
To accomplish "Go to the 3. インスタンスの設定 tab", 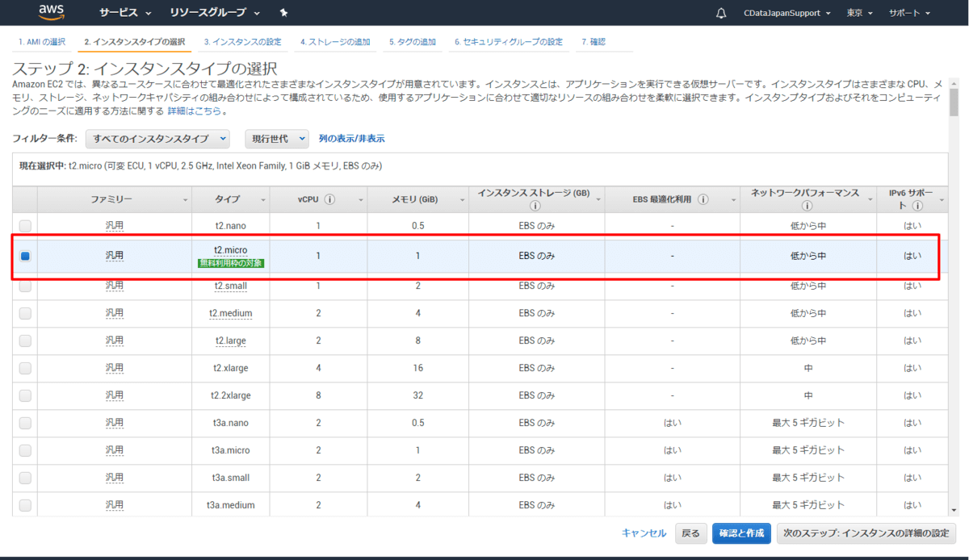I will click(242, 41).
